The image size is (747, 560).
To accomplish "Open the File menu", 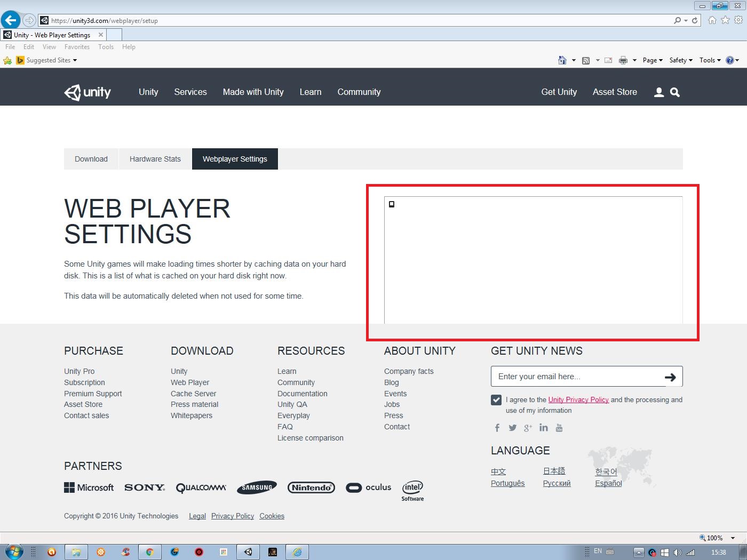I will tap(10, 47).
